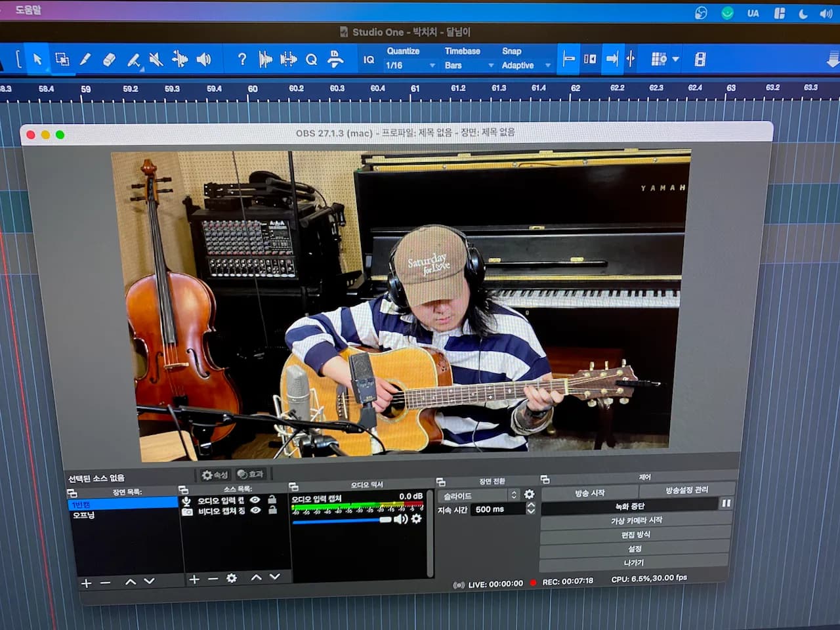This screenshot has width=840, height=630.
Task: Open scene transition properties gear
Action: click(529, 494)
